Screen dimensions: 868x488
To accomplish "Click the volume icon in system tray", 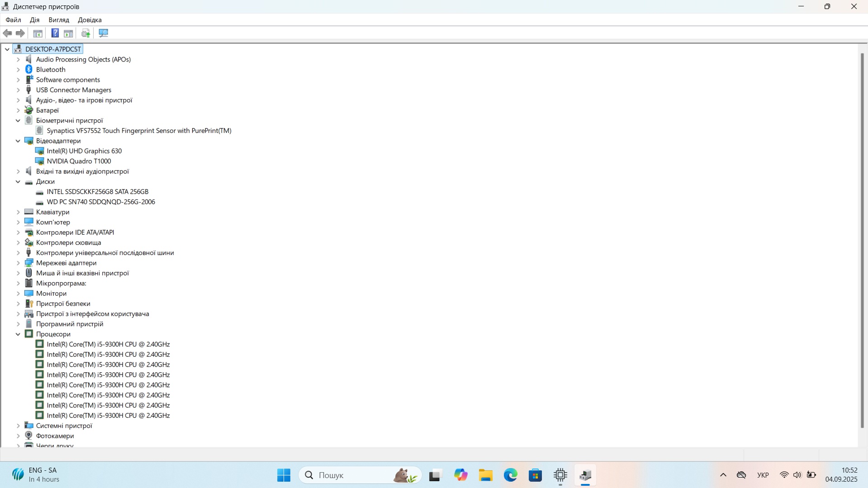I will point(797,475).
